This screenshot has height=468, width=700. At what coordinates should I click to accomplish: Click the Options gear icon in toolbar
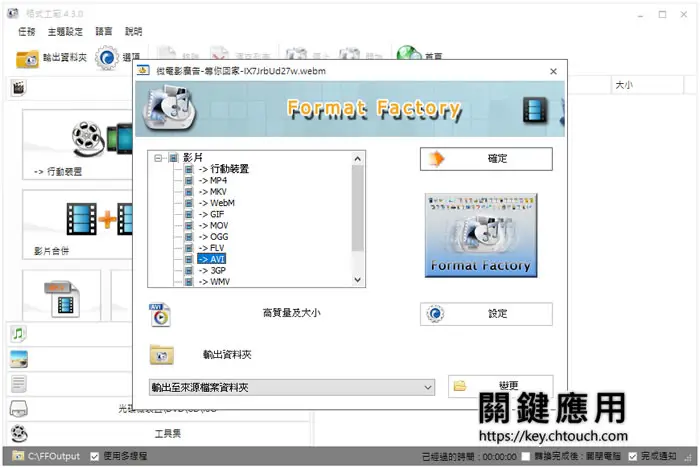point(107,58)
